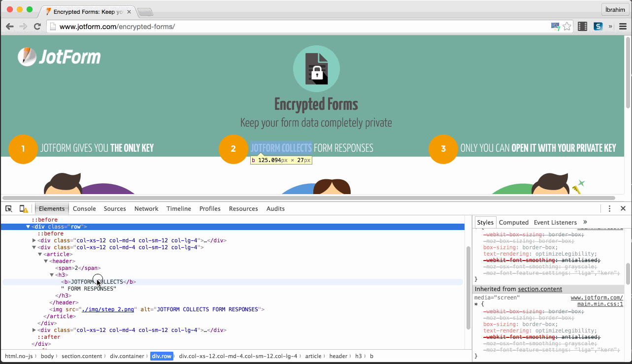Image resolution: width=632 pixels, height=364 pixels.
Task: Open the Network tab
Action: (x=146, y=209)
